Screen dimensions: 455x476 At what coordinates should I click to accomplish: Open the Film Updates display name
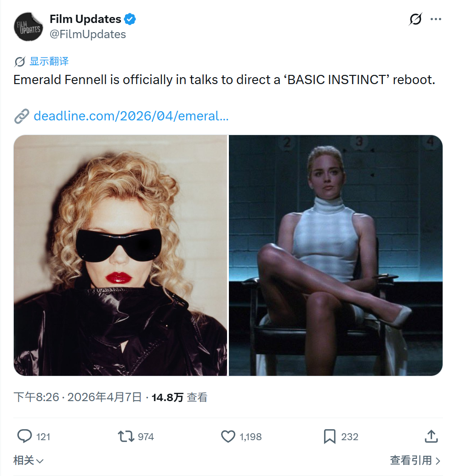85,19
